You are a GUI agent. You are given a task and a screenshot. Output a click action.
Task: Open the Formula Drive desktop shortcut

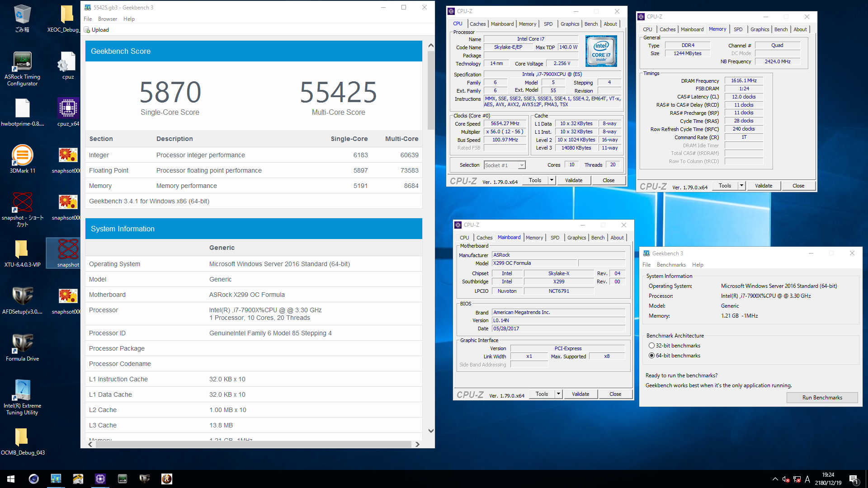[x=22, y=347]
